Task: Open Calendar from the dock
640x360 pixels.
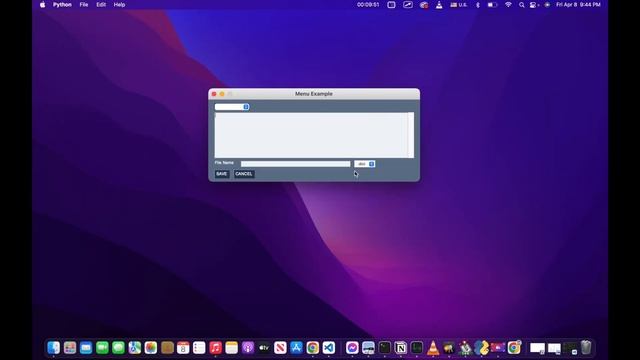Action: tap(183, 348)
